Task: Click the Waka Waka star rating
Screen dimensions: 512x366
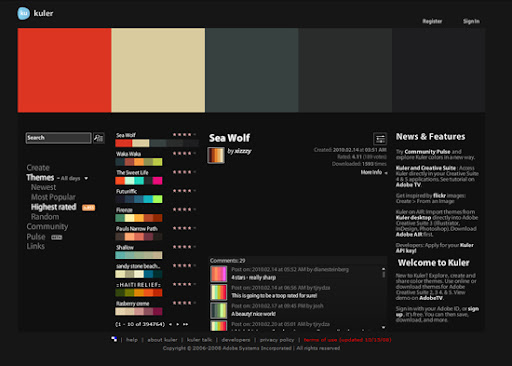Action: coord(184,153)
